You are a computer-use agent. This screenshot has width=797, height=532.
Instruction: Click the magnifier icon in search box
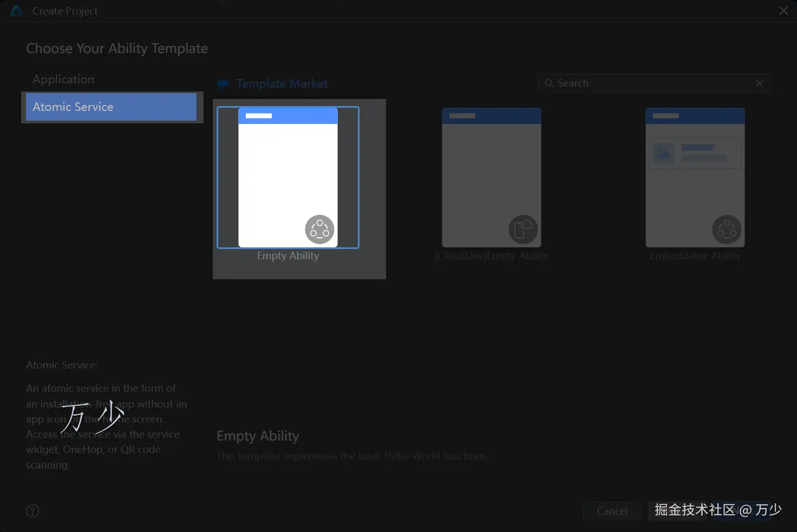coord(549,83)
